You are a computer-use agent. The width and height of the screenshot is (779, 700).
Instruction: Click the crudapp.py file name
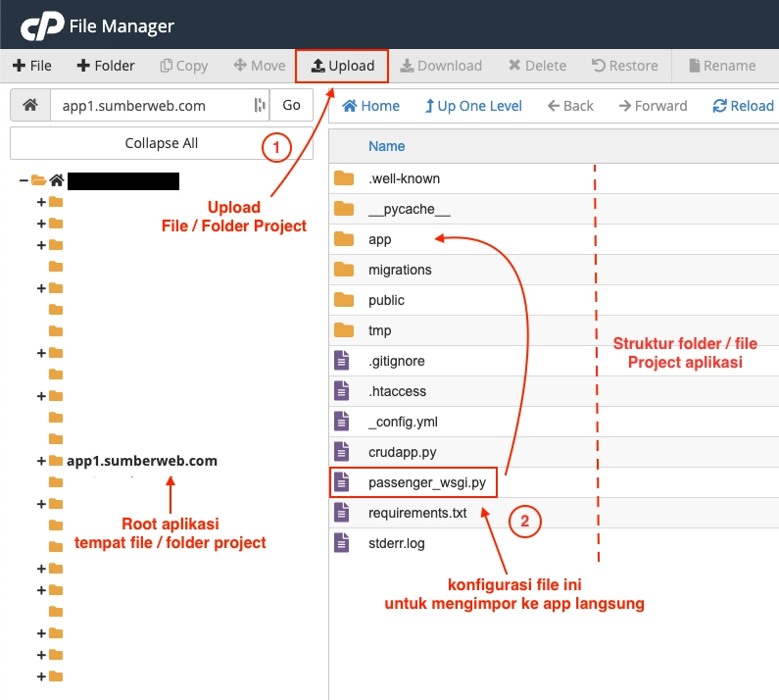(x=403, y=452)
